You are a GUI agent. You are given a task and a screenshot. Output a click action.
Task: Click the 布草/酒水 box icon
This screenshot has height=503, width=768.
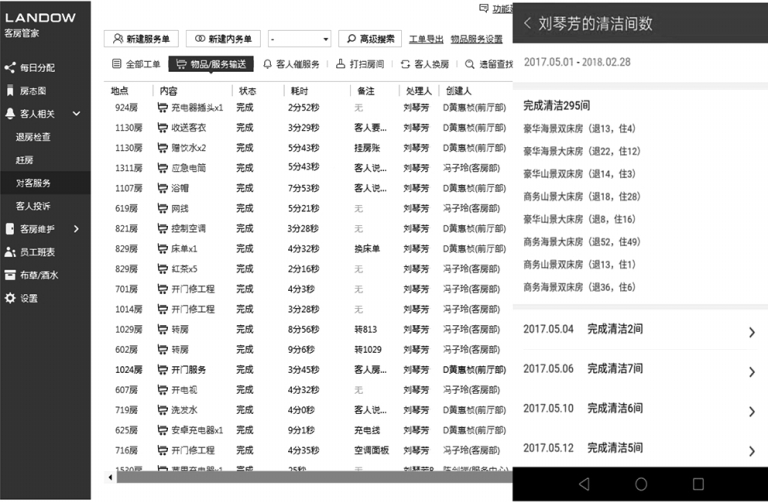10,275
